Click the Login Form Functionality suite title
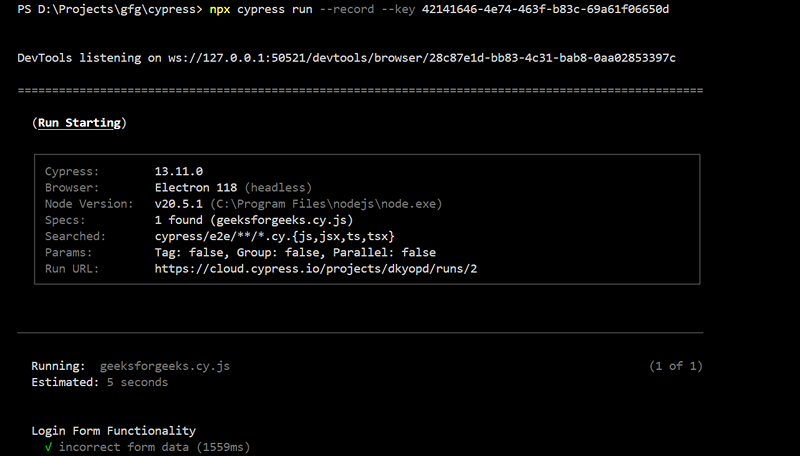Viewport: 800px width, 456px height. 113,430
